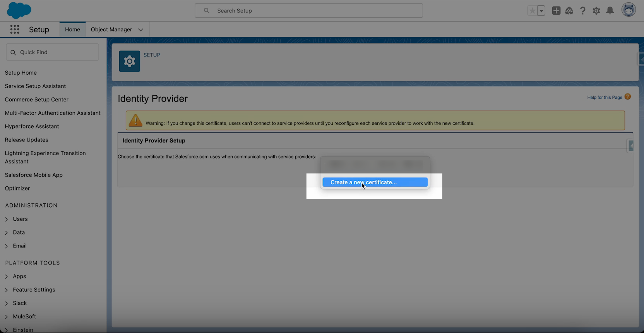This screenshot has width=644, height=333.
Task: Expand the Feature Settings tree node
Action: [x=7, y=290]
